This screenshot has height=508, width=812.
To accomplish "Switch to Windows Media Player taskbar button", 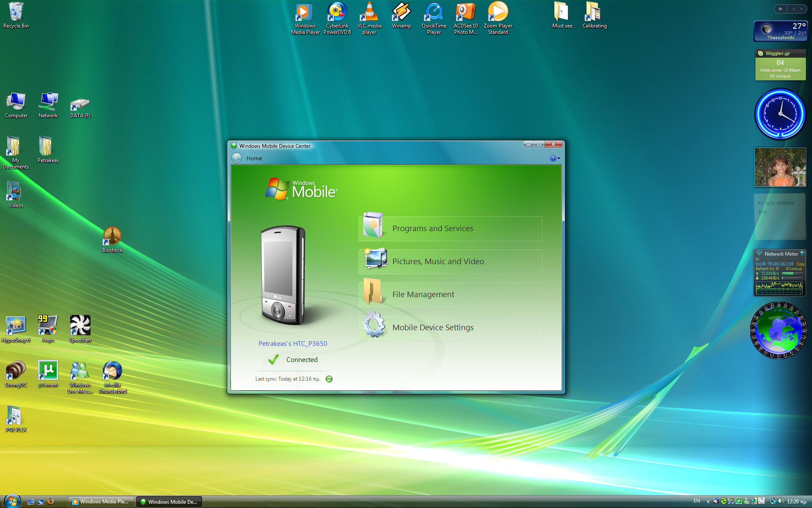I will (x=101, y=502).
